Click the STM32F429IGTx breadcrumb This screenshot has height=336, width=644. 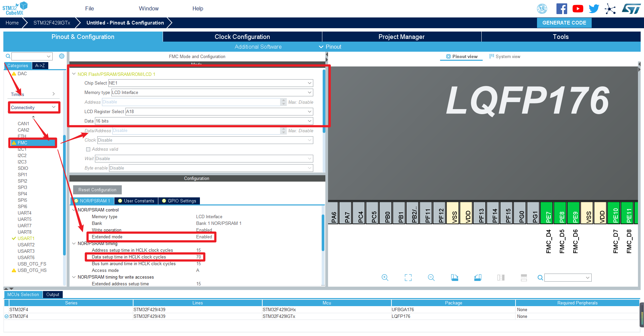tap(52, 23)
